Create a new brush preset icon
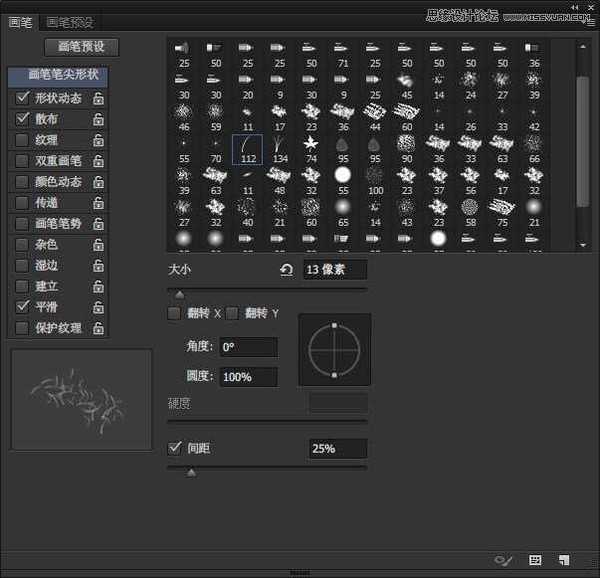600x578 pixels. [564, 561]
